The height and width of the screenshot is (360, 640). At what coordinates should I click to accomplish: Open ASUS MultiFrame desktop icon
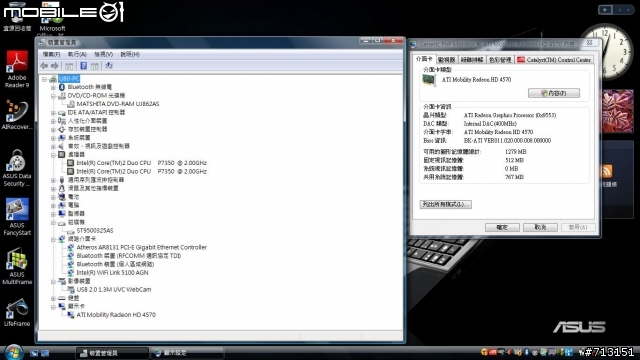tap(17, 266)
